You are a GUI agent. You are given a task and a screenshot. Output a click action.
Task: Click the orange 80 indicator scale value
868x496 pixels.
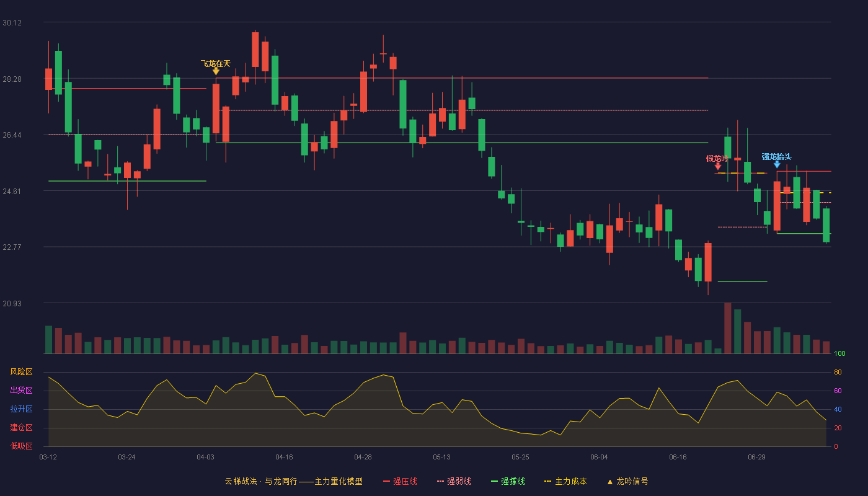click(838, 372)
